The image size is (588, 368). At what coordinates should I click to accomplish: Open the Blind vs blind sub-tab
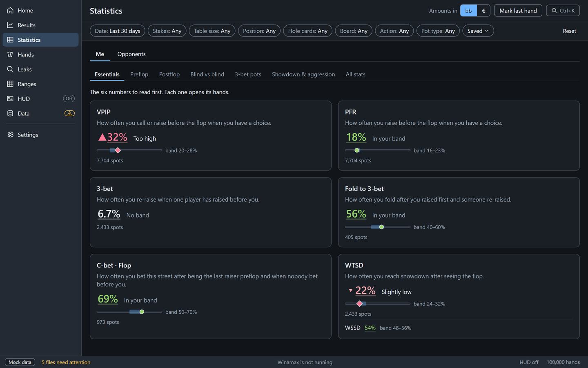(x=207, y=74)
